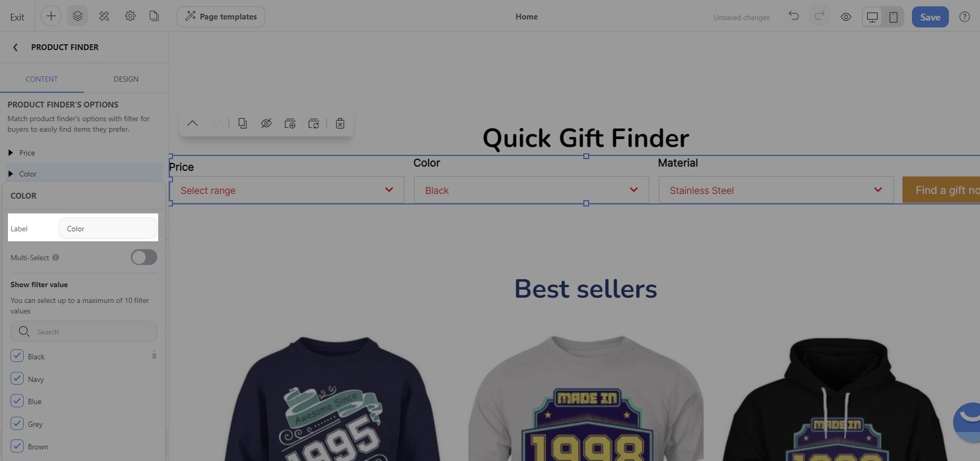Uncheck the Navy filter value
This screenshot has height=461, width=980.
pos(17,378)
